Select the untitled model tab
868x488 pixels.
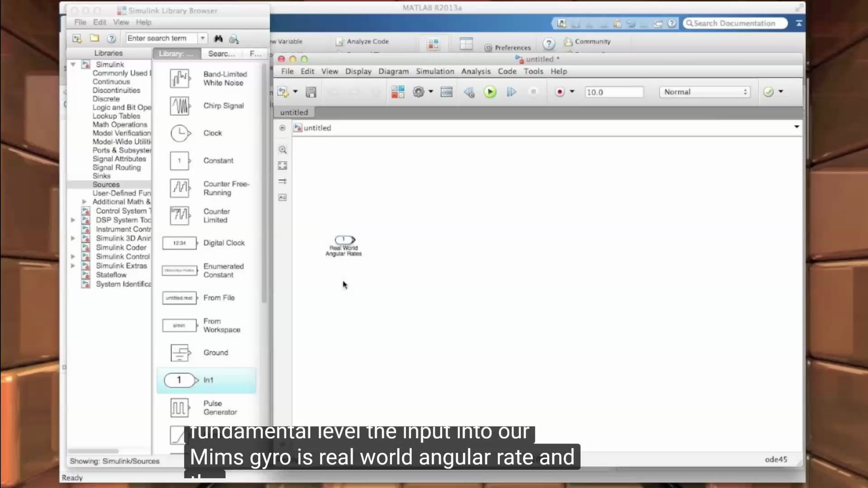point(294,113)
